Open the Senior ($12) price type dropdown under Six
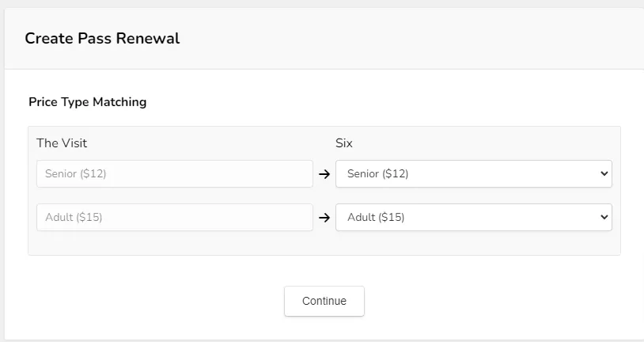644x342 pixels. pyautogui.click(x=474, y=174)
